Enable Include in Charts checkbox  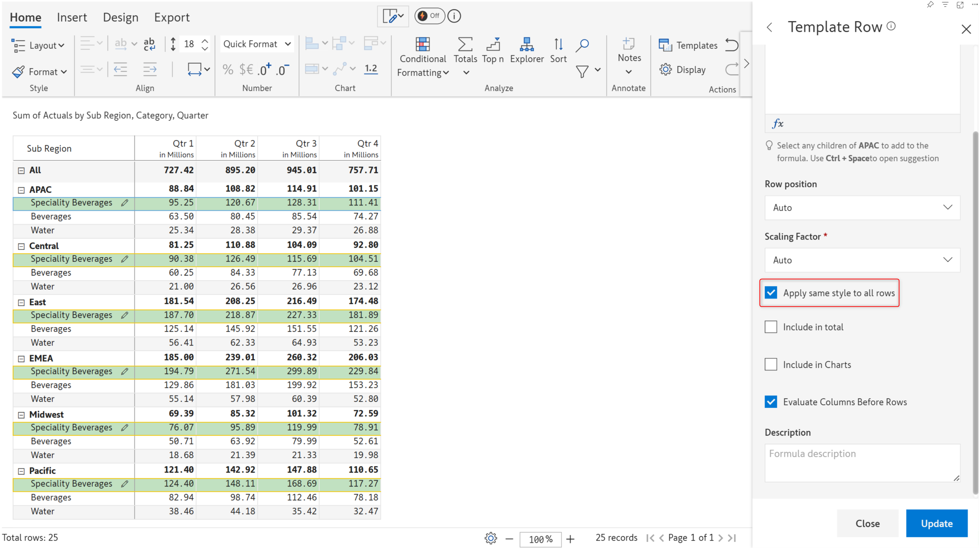771,364
